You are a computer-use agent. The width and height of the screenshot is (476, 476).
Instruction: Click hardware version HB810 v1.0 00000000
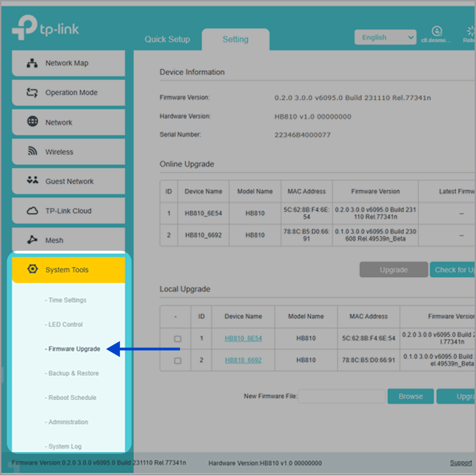313,116
